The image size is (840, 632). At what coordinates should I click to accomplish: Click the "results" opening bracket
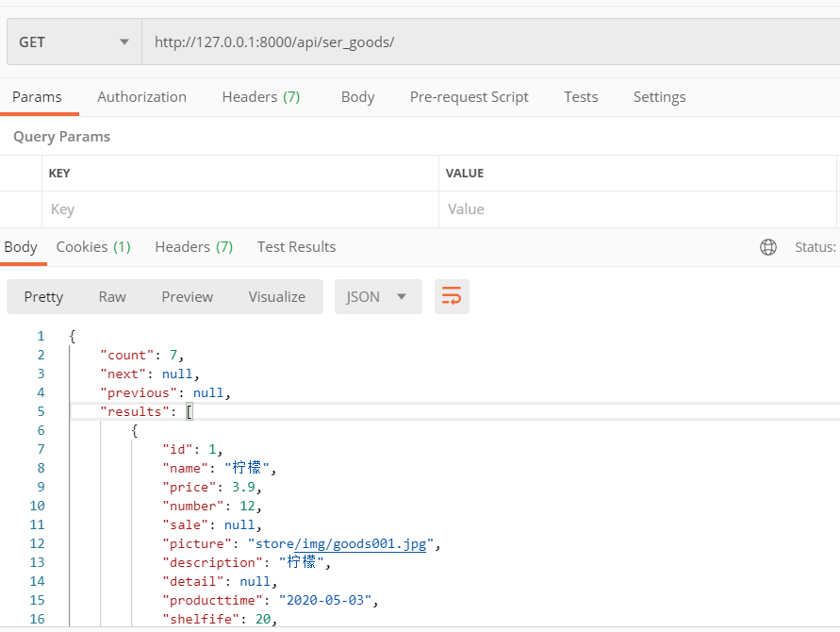pyautogui.click(x=189, y=411)
